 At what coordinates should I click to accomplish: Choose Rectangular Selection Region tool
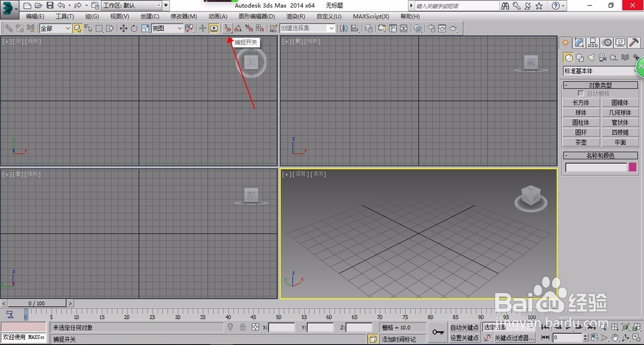point(99,28)
